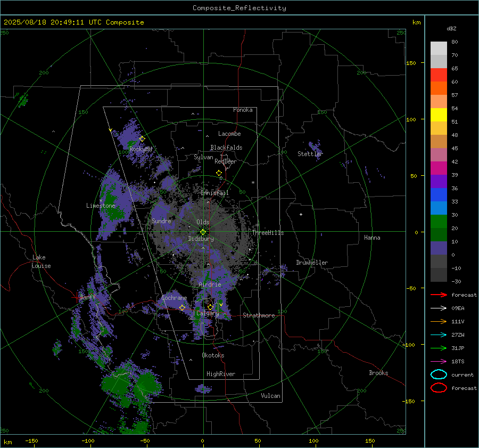
Task: Click the Airdrie city label
Action: pos(210,284)
